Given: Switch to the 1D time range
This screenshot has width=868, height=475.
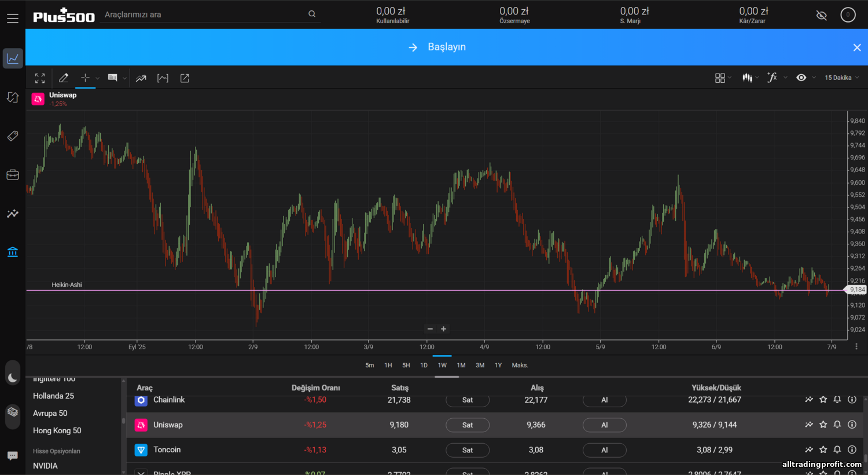Looking at the screenshot, I should [424, 366].
